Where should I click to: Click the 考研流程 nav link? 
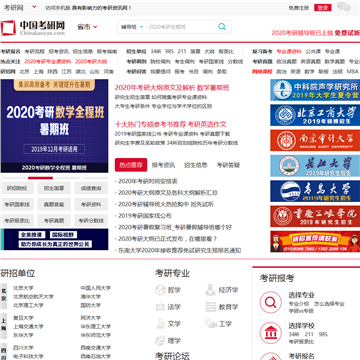(35, 52)
